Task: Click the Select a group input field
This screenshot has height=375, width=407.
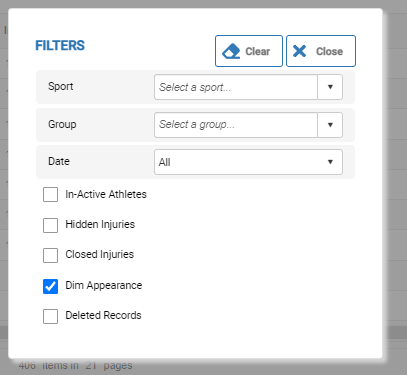Action: pos(236,125)
